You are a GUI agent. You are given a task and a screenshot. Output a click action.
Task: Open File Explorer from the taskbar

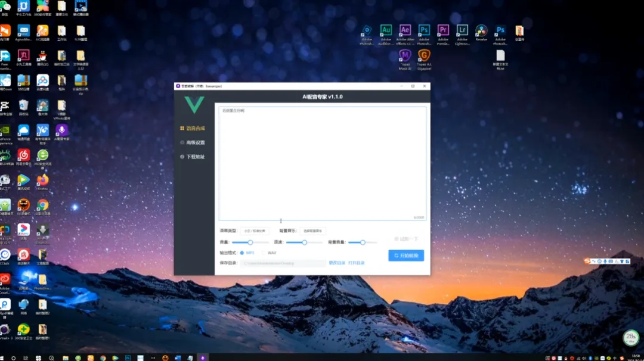[66, 358]
